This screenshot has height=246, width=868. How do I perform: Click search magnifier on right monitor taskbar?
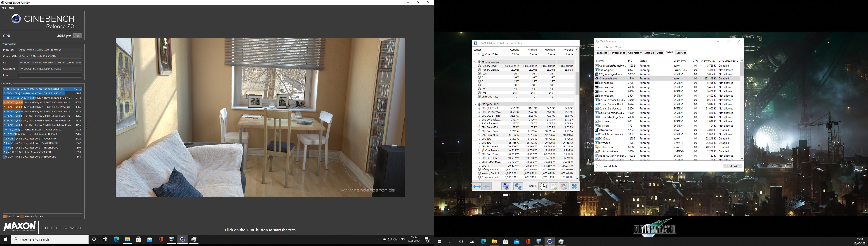pos(450,242)
